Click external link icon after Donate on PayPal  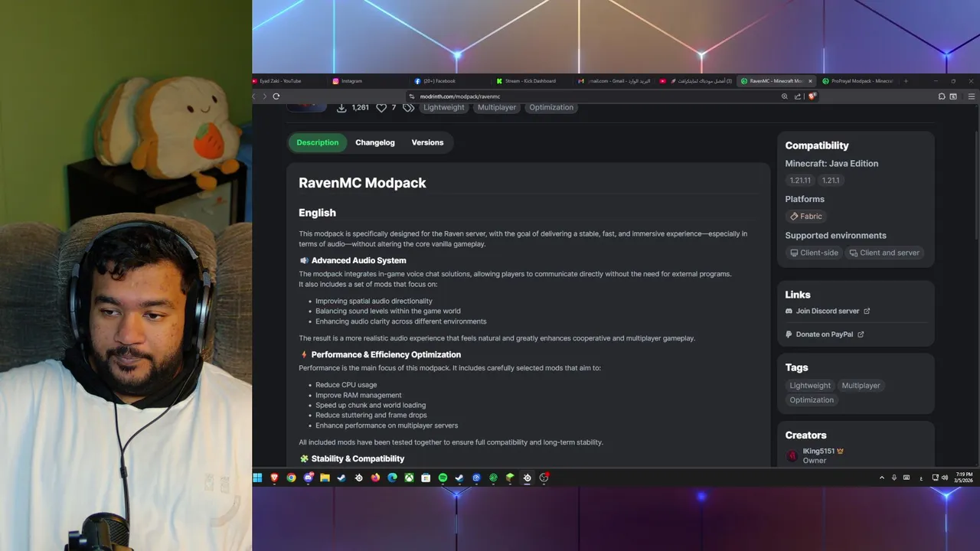pyautogui.click(x=861, y=334)
